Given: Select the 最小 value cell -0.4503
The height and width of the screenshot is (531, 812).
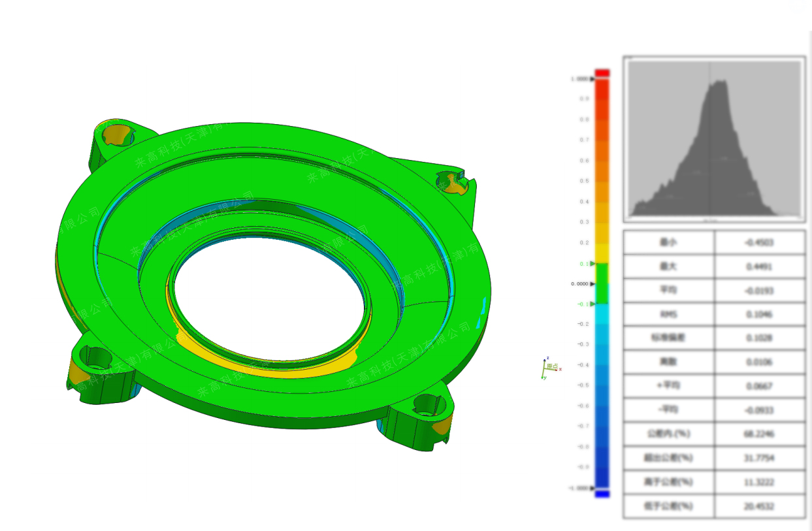Looking at the screenshot, I should [760, 242].
